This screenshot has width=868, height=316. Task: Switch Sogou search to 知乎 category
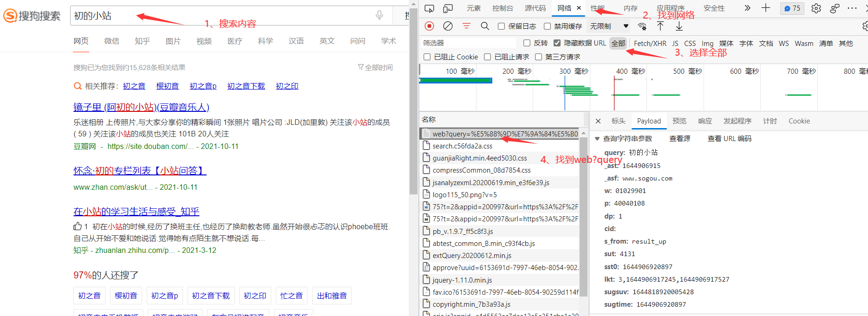(x=142, y=41)
